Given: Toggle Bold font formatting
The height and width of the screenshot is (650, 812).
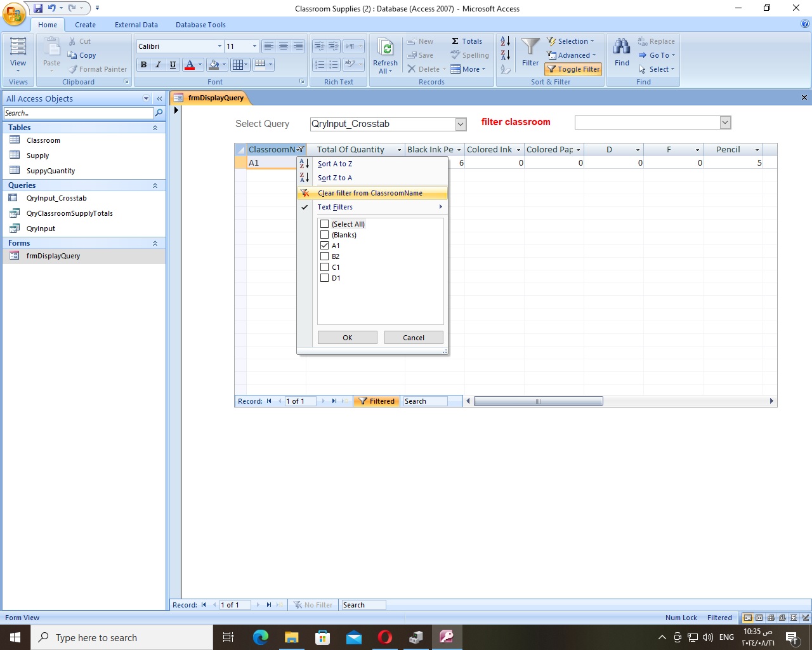Looking at the screenshot, I should tap(144, 65).
